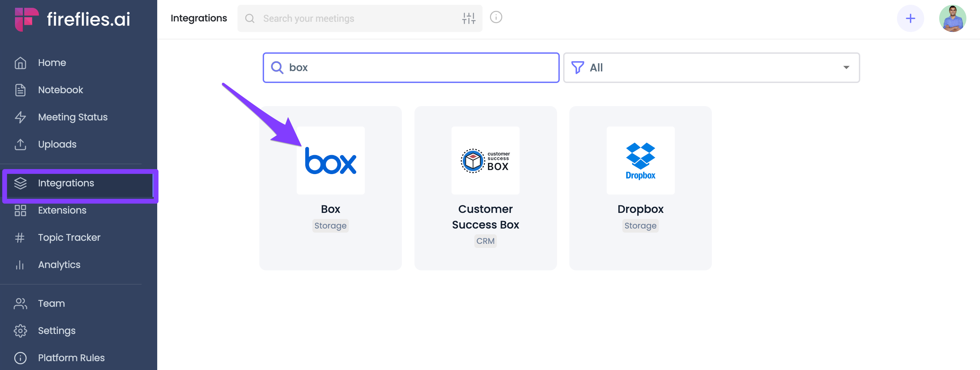Click the Platform Rules info icon
The width and height of the screenshot is (980, 370).
coord(20,358)
